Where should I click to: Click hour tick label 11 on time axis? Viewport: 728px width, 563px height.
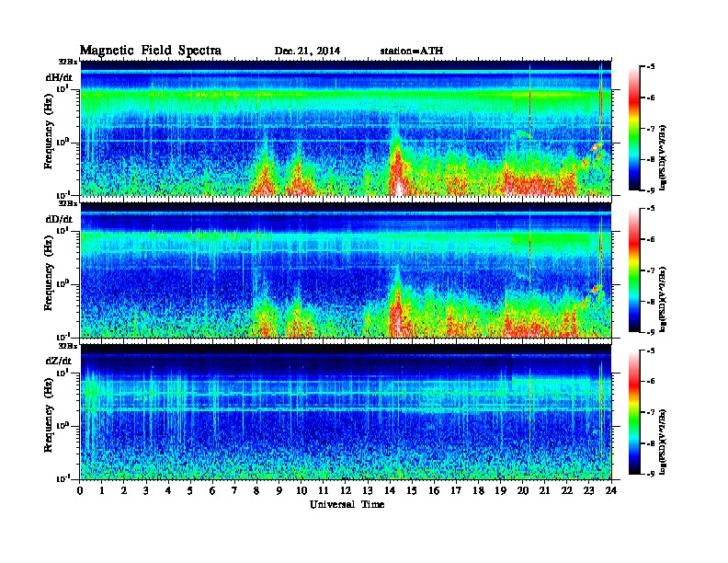[324, 490]
